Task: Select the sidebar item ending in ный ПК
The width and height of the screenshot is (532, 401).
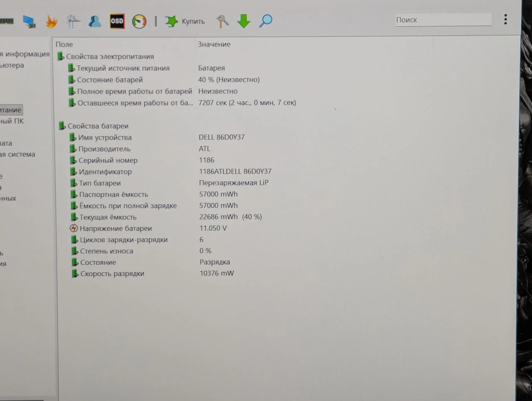Action: 12,121
